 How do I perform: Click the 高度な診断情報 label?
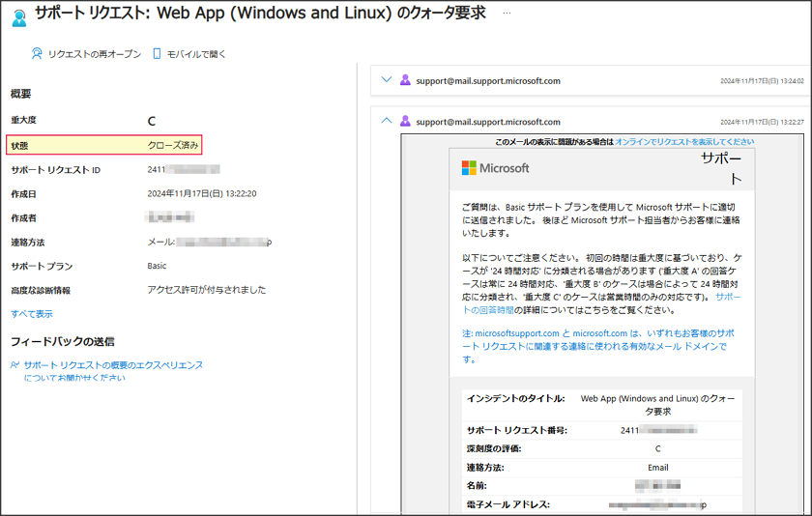click(x=41, y=290)
